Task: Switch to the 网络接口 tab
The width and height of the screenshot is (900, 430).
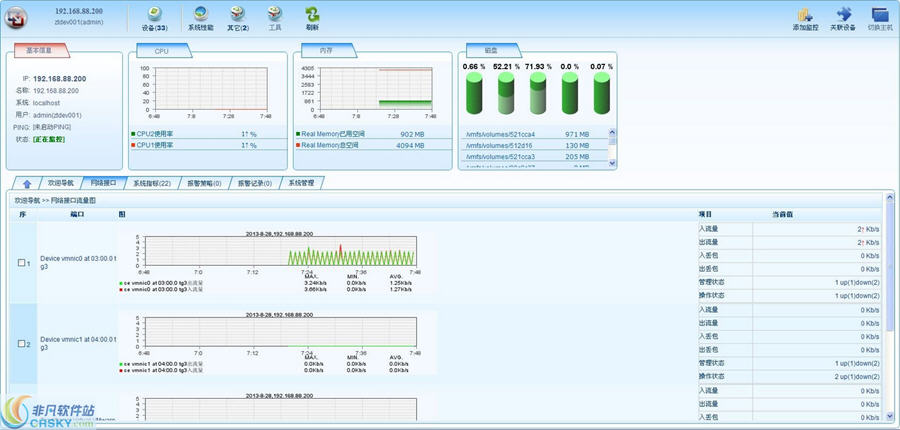Action: point(103,183)
